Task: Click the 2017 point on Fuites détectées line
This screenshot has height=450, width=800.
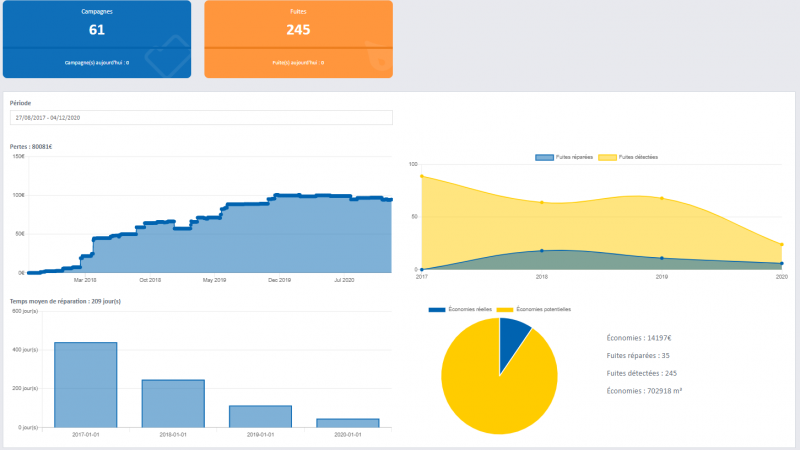Action: point(422,176)
